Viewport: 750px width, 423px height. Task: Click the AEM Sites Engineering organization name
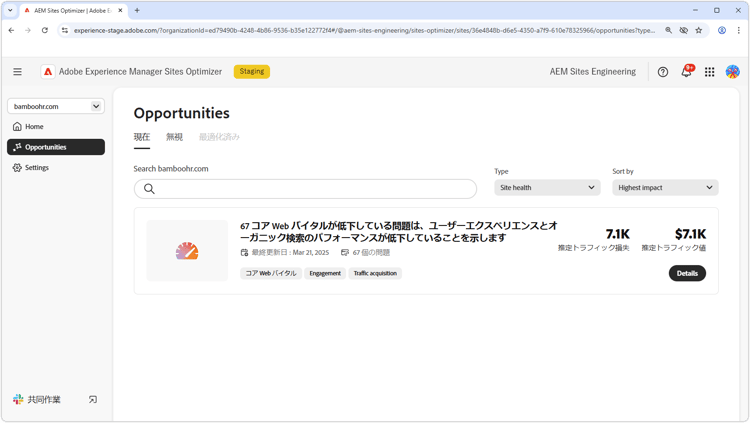click(x=593, y=72)
